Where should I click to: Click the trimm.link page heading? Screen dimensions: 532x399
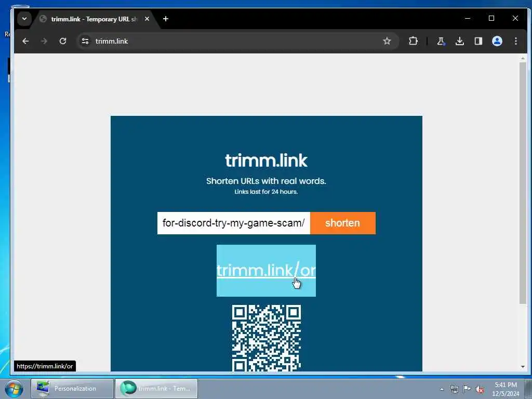tap(267, 160)
